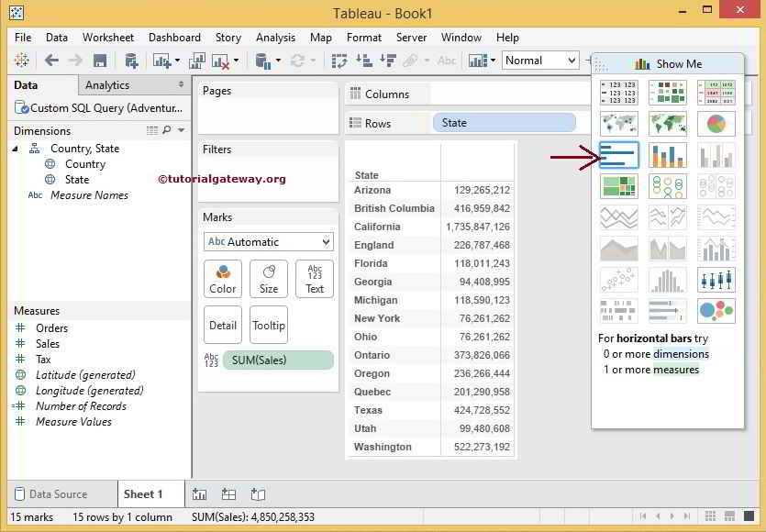Click the Color button in Marks
Image resolution: width=766 pixels, height=532 pixels.
point(223,279)
